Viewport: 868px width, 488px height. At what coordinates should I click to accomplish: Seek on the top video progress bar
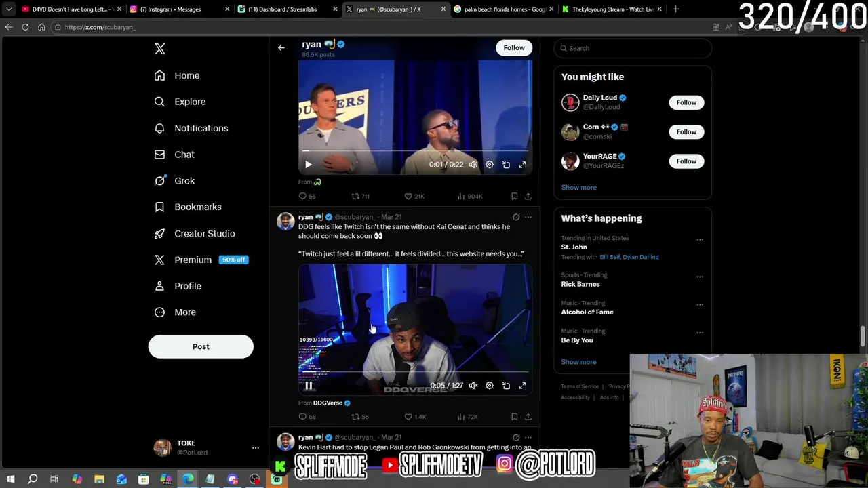tap(415, 150)
